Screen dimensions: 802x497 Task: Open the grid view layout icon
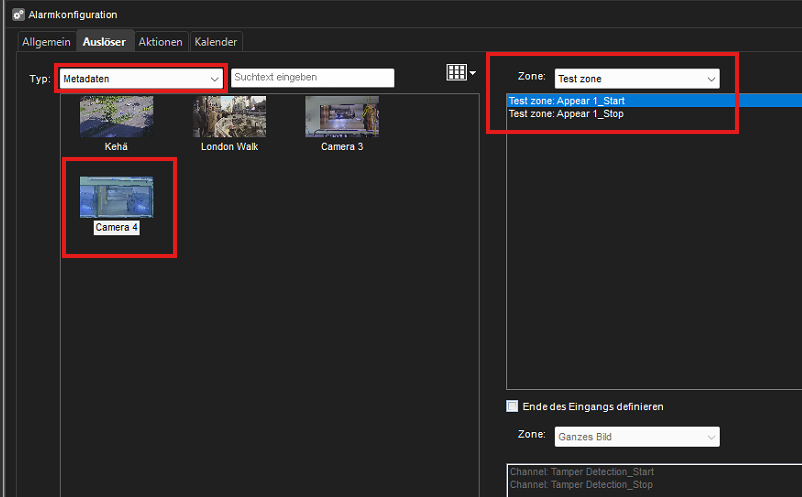pos(456,73)
